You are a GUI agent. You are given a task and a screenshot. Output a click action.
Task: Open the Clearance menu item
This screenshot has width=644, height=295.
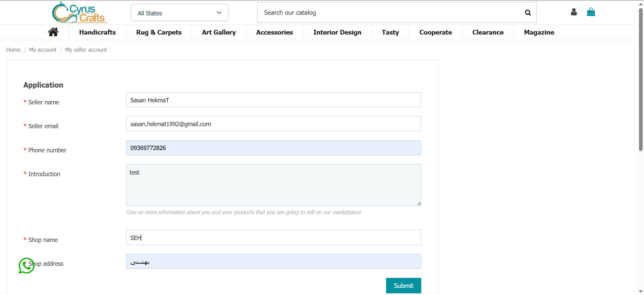click(488, 32)
